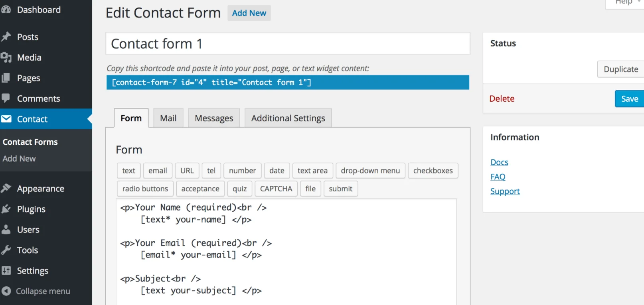Click Add New button beside page title
Screen dimensions: 644x305
point(249,13)
